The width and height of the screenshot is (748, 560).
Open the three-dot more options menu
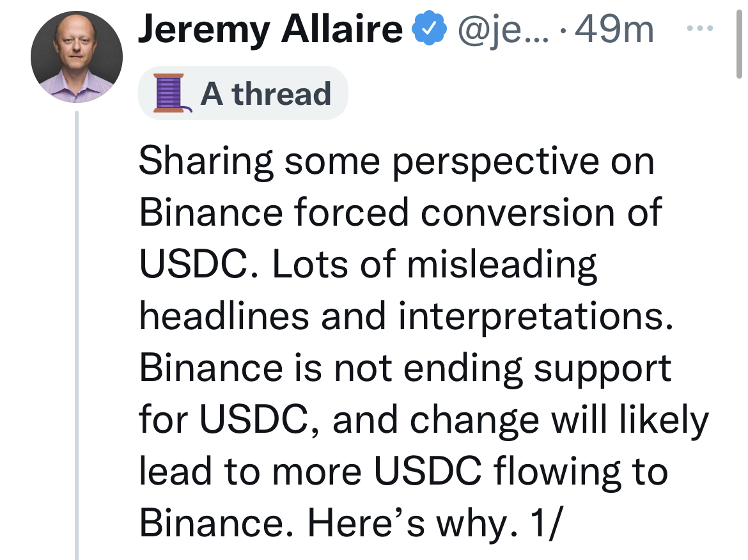(703, 29)
